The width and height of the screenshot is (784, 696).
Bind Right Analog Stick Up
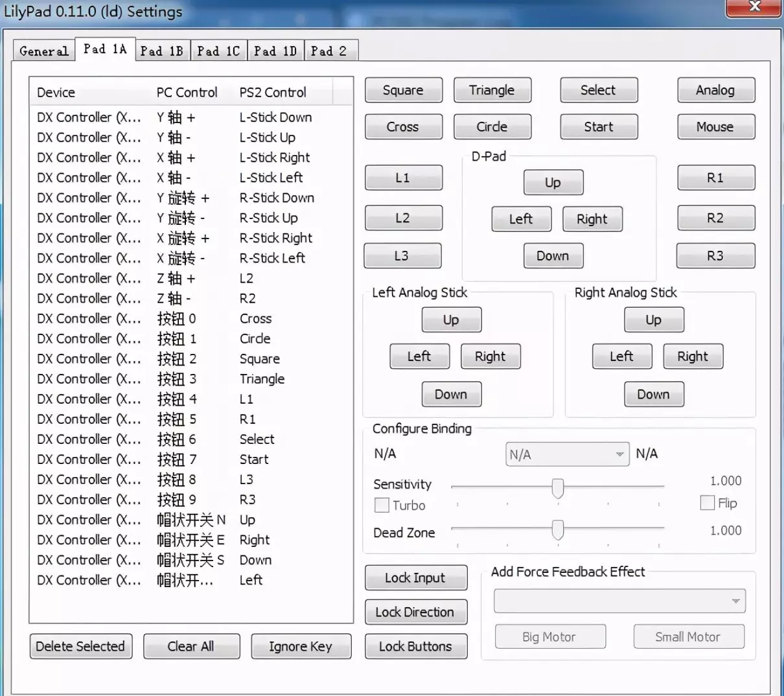click(x=654, y=319)
